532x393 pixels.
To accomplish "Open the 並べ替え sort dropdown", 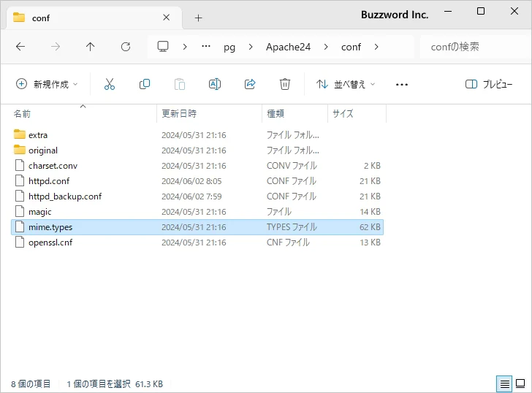I will tap(346, 84).
